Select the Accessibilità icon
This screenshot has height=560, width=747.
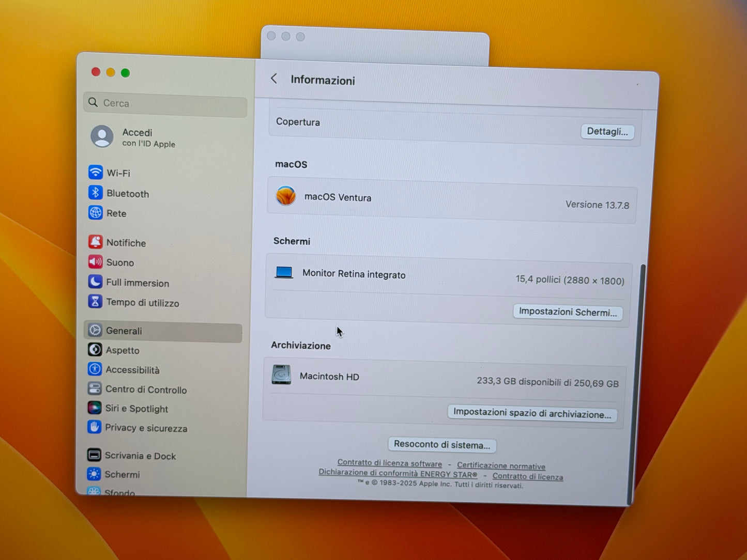(95, 369)
